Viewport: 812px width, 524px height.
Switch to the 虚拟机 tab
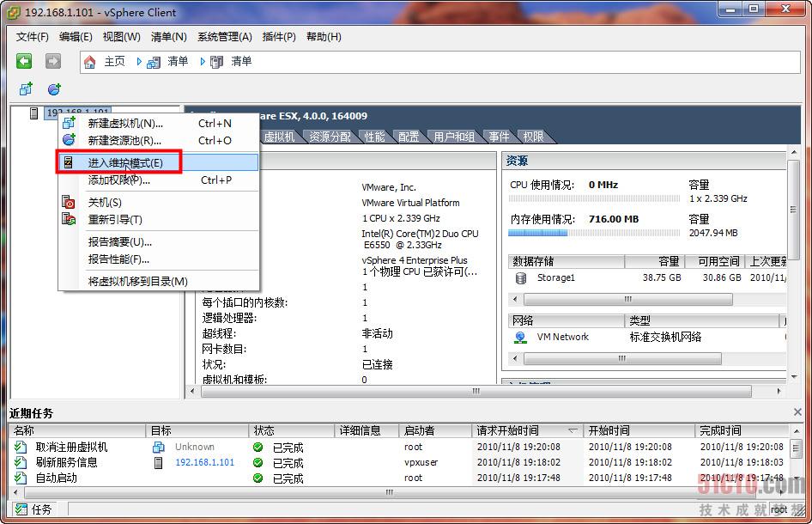(279, 137)
